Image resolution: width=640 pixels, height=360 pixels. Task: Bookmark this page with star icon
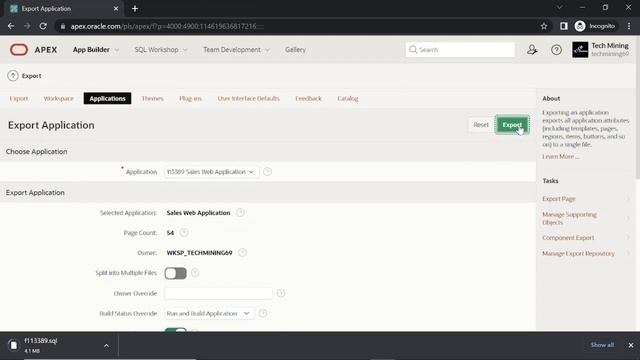pos(544,26)
